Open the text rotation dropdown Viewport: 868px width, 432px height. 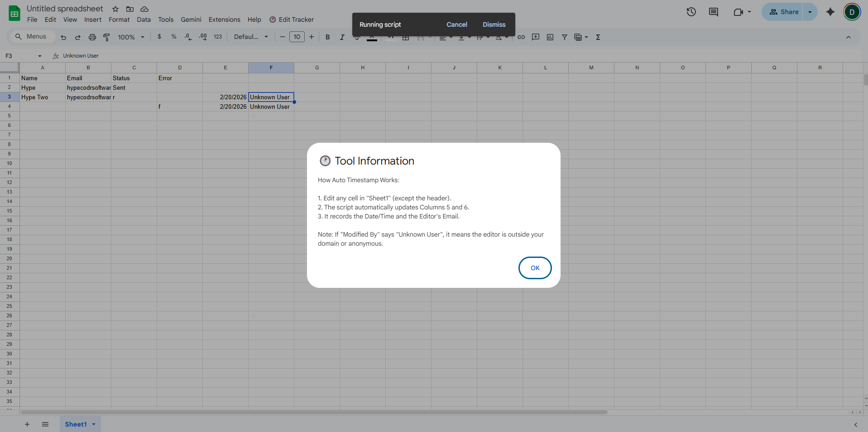500,37
